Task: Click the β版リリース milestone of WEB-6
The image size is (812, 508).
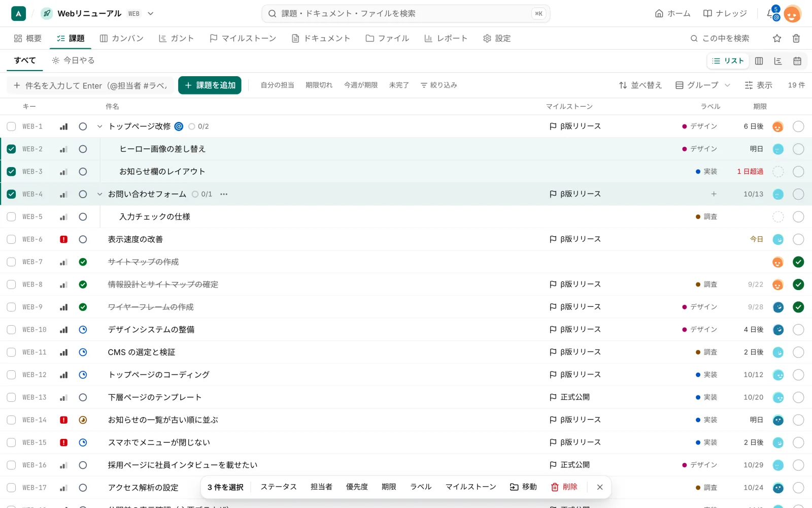Action: pyautogui.click(x=575, y=239)
